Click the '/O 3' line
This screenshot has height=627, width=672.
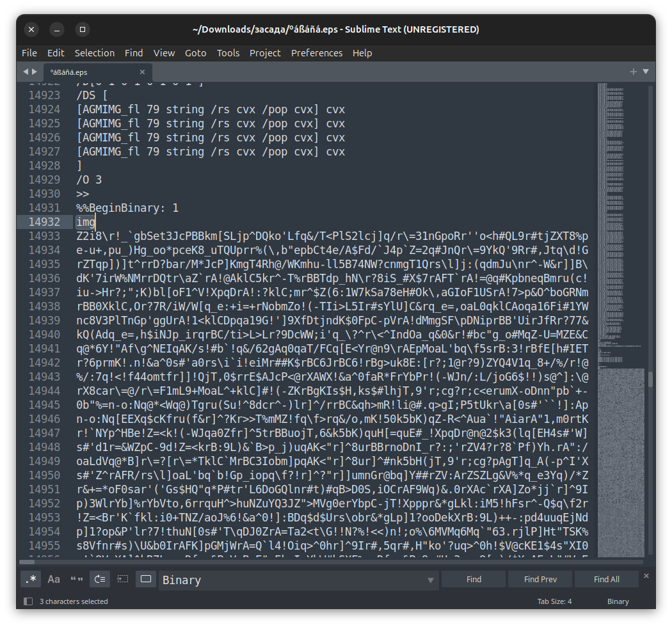tap(89, 180)
